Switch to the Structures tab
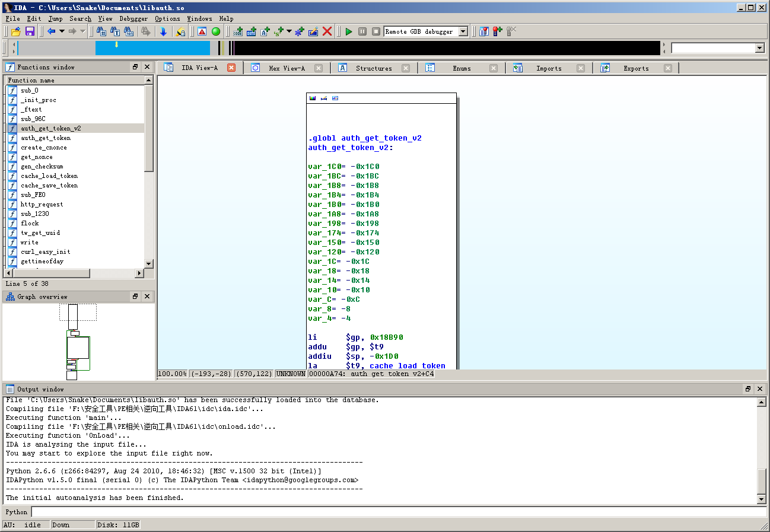This screenshot has width=770, height=532. [x=374, y=68]
